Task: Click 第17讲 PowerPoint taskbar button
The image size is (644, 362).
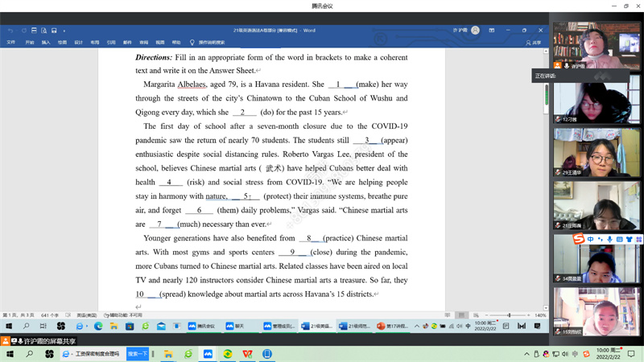Action: [393, 326]
